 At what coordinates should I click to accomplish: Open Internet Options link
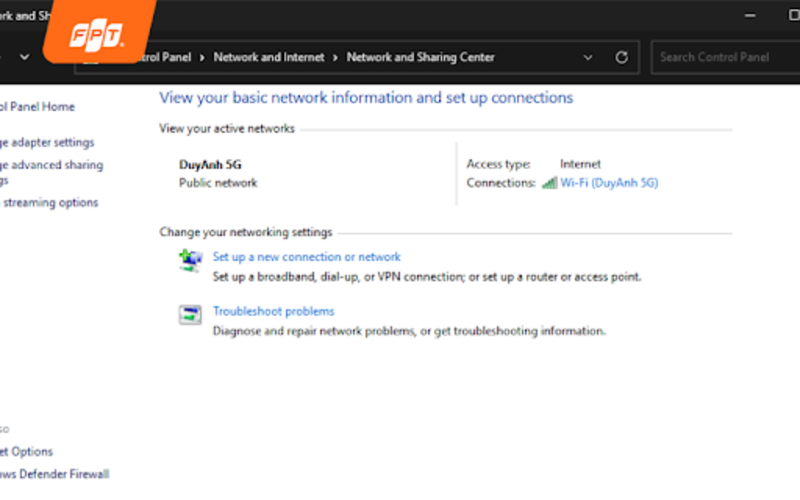click(27, 452)
